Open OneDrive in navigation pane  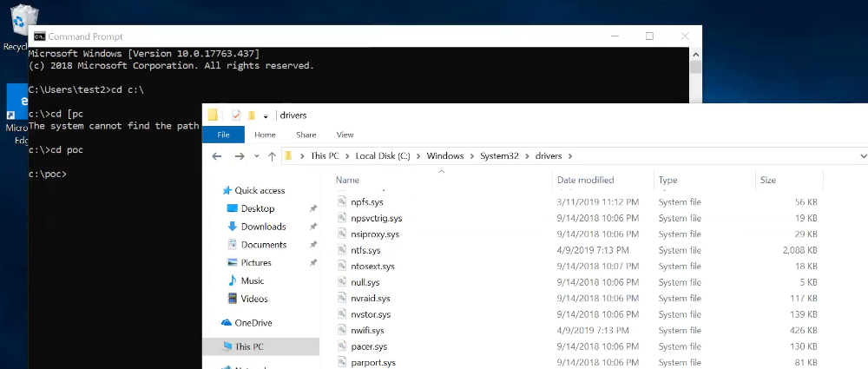[253, 323]
